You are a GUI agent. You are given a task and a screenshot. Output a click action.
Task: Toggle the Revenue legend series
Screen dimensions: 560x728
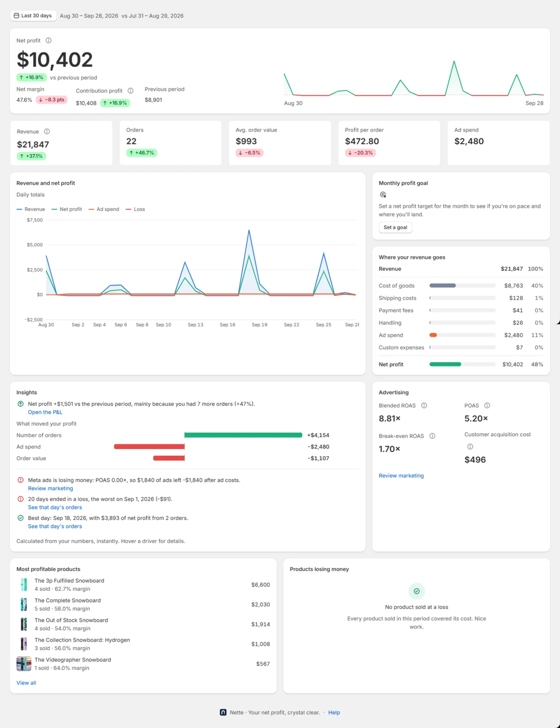31,209
